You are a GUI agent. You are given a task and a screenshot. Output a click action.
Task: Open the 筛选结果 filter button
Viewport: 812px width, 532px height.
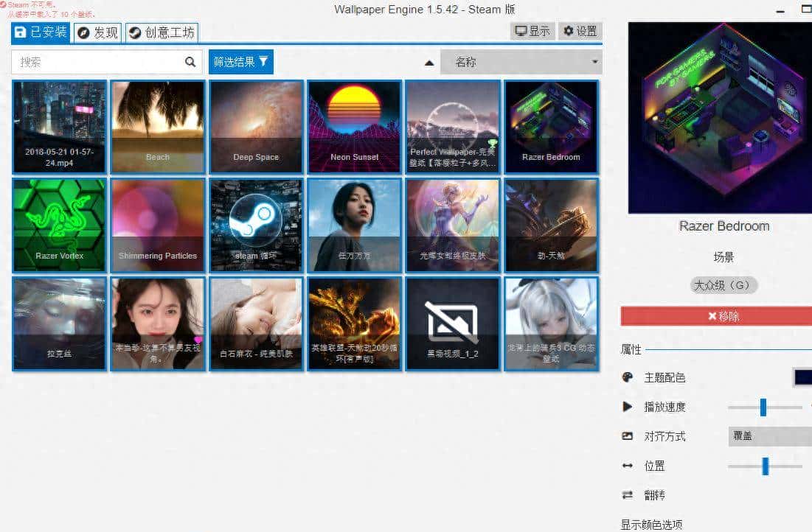[241, 63]
